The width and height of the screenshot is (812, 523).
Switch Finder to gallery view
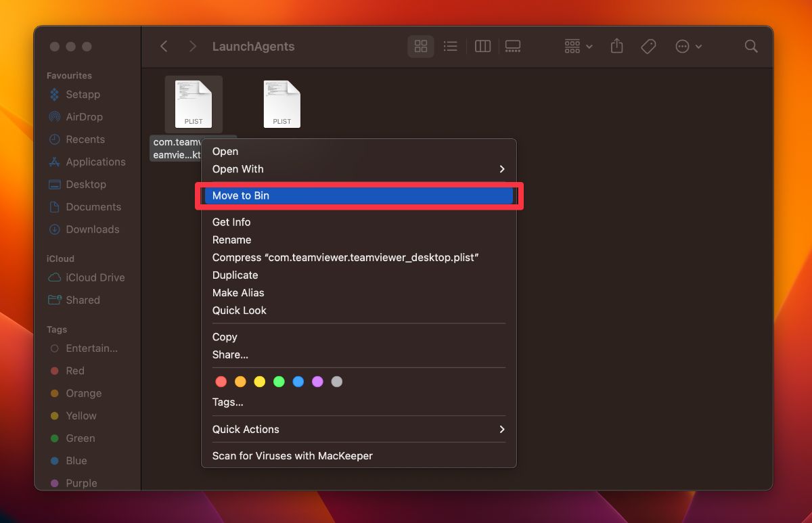(512, 46)
